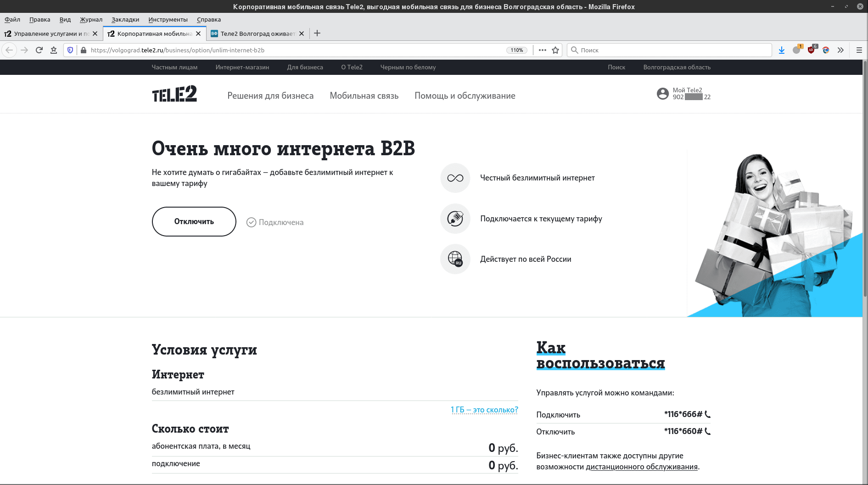Open the Справка menu
This screenshot has height=485, width=868.
[209, 19]
